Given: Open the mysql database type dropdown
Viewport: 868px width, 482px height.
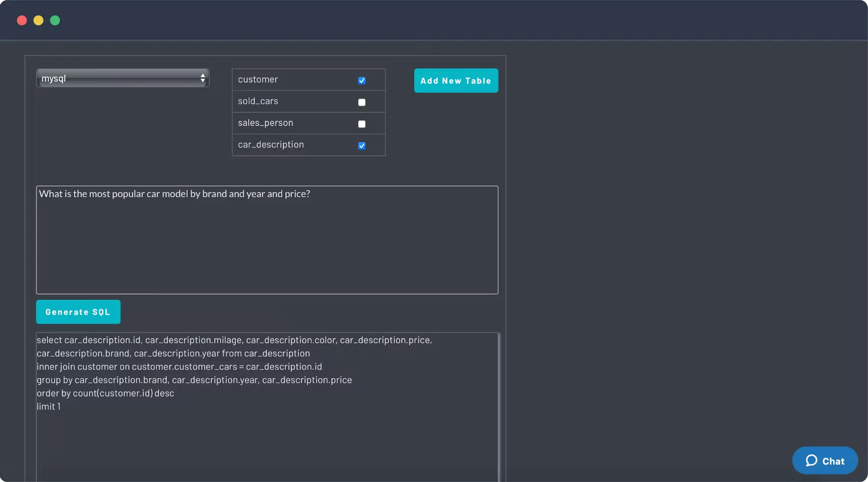Looking at the screenshot, I should 122,78.
